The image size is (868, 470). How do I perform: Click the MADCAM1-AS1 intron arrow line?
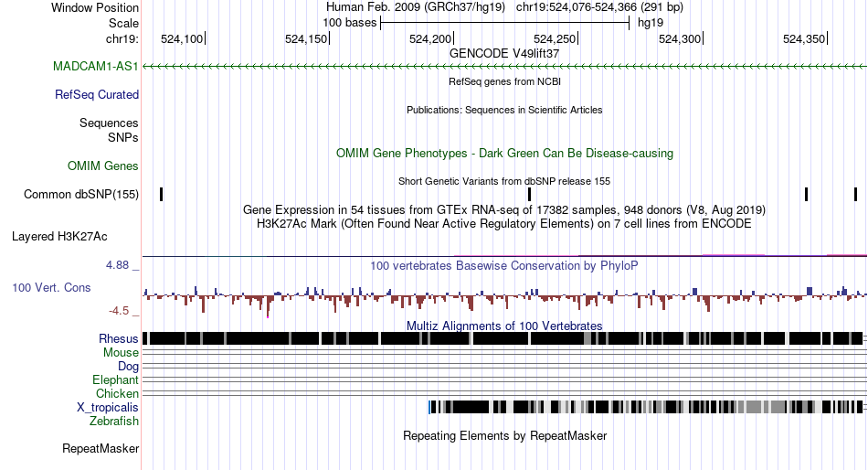coord(504,67)
